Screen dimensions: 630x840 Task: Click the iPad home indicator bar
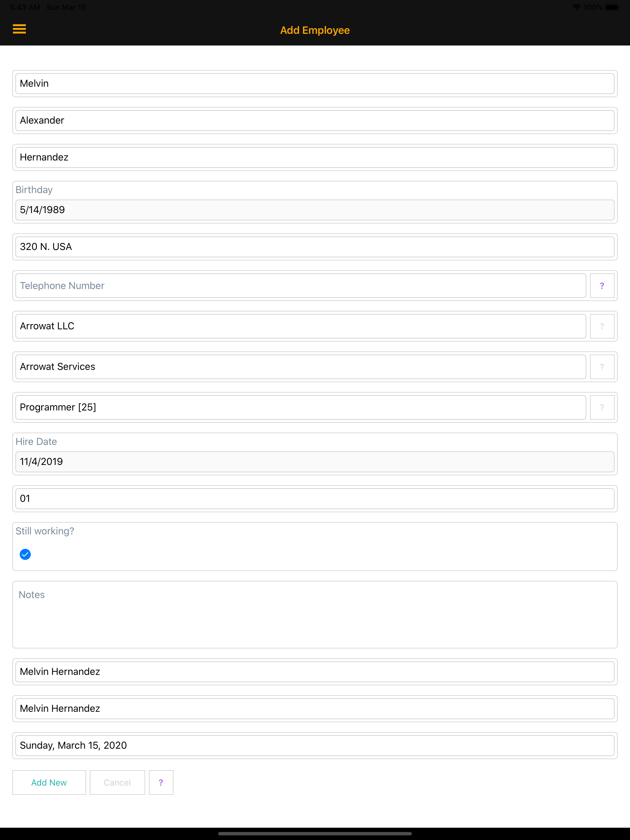[315, 834]
